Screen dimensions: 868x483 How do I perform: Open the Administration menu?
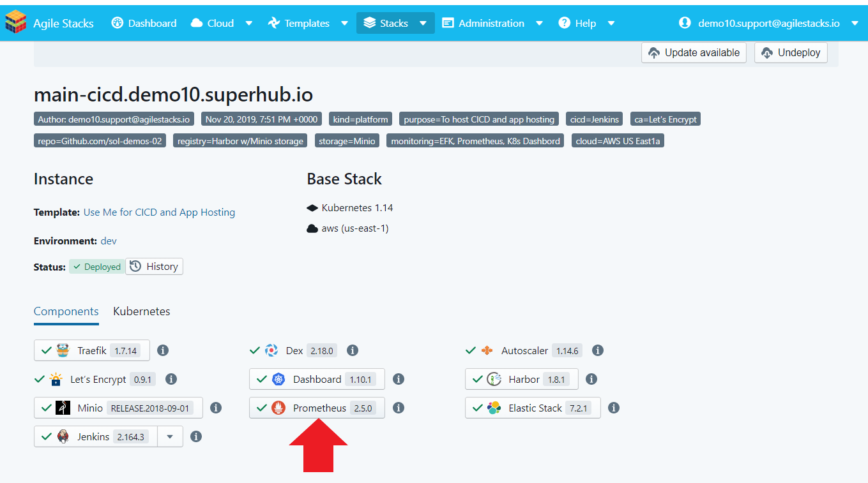coord(483,23)
